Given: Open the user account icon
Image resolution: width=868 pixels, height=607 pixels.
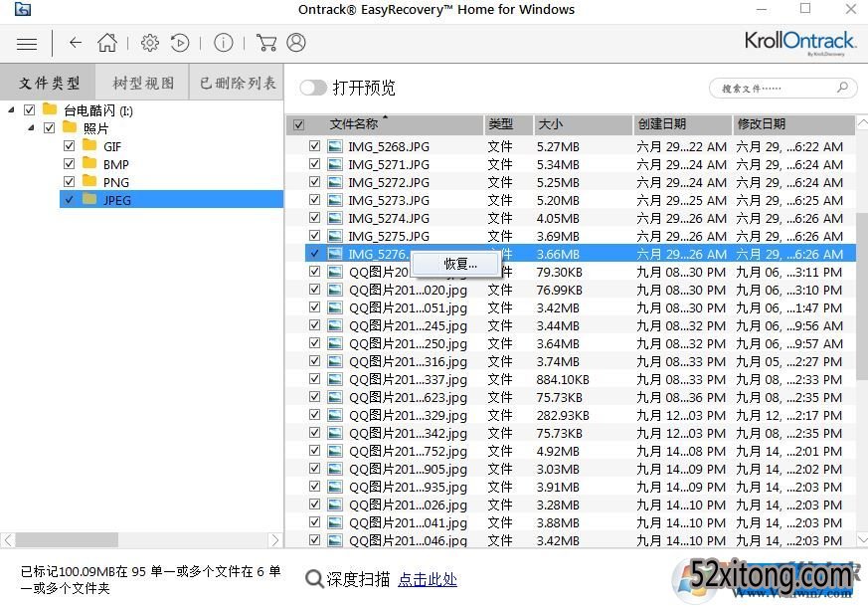Looking at the screenshot, I should pos(296,43).
